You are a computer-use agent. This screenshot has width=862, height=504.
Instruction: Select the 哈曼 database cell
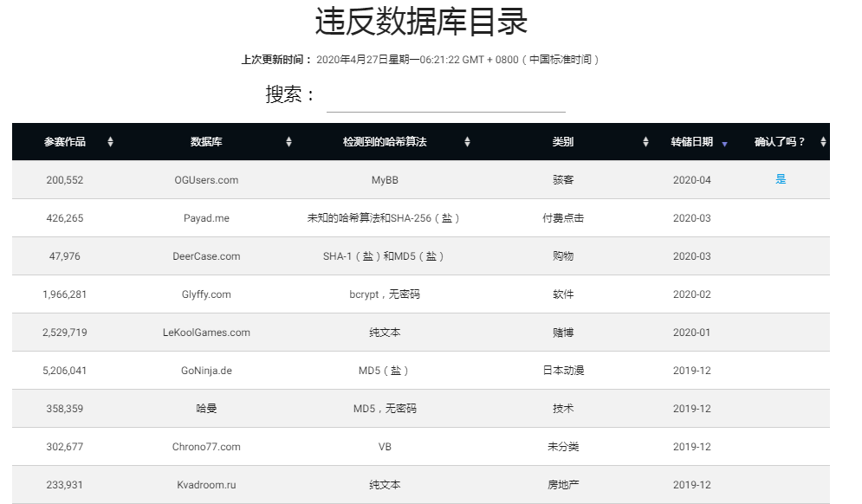coord(206,409)
